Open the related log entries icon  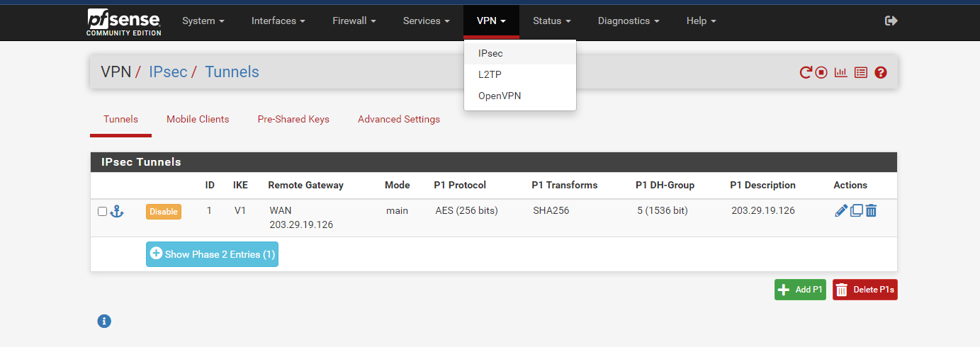click(x=861, y=72)
